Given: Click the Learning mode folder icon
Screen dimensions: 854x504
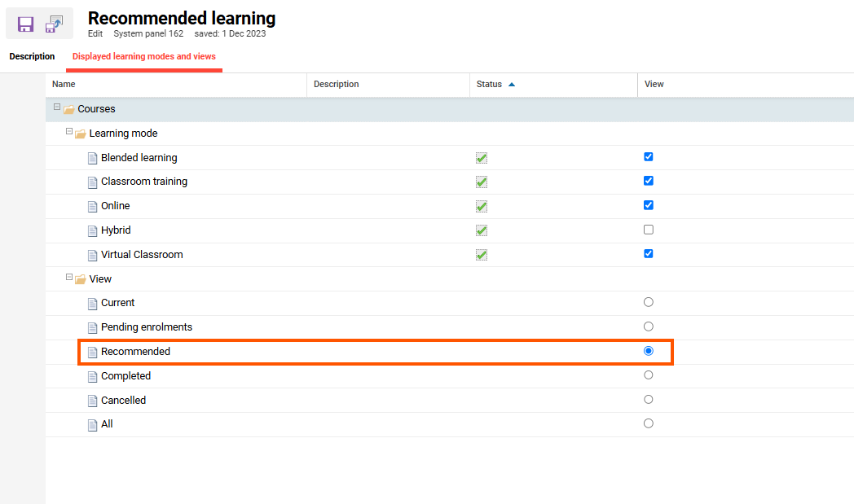Looking at the screenshot, I should tap(80, 134).
